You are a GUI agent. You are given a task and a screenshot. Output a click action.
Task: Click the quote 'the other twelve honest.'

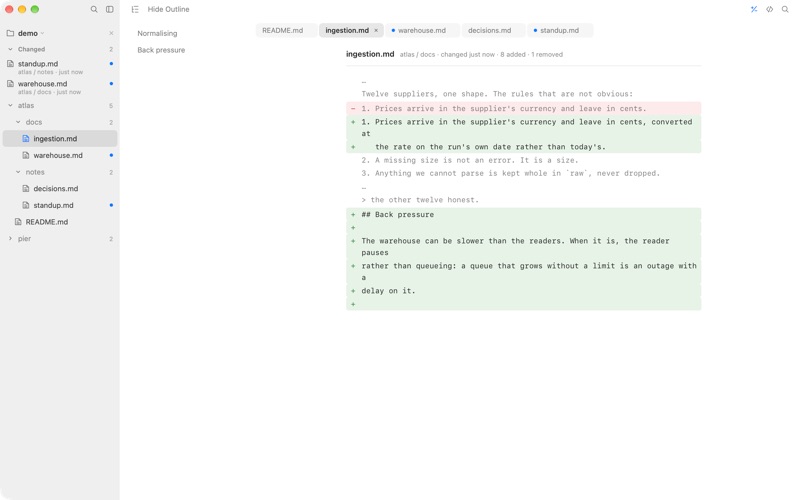point(420,200)
